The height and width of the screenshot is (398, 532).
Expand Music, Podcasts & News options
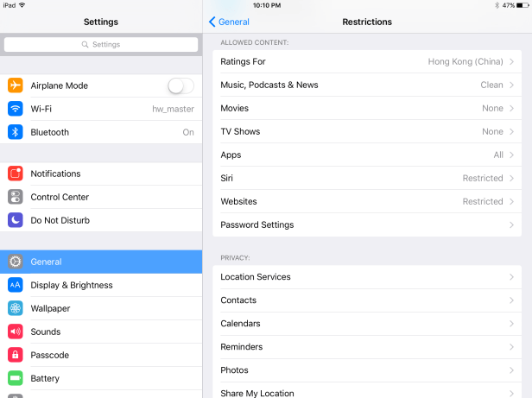[367, 85]
